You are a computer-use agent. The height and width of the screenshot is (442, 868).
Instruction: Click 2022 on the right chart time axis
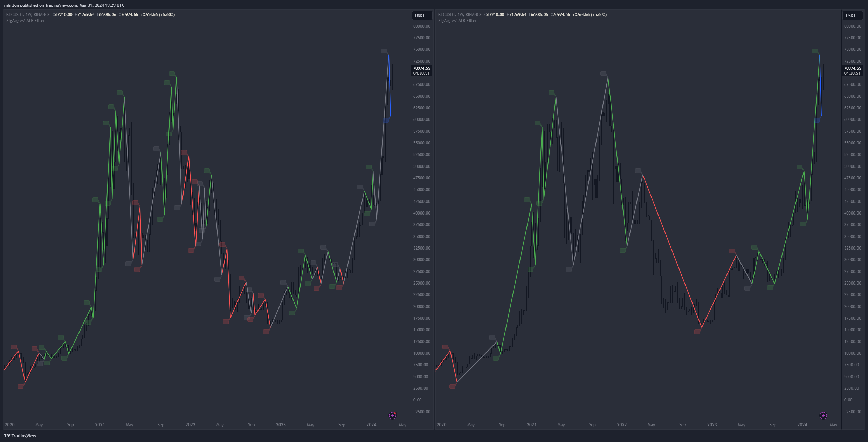pyautogui.click(x=622, y=425)
